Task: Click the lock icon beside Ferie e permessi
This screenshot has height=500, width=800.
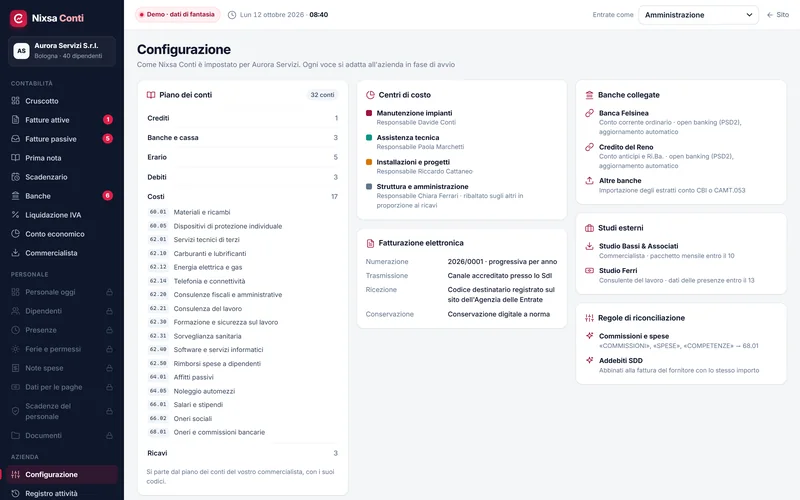Action: click(x=109, y=349)
